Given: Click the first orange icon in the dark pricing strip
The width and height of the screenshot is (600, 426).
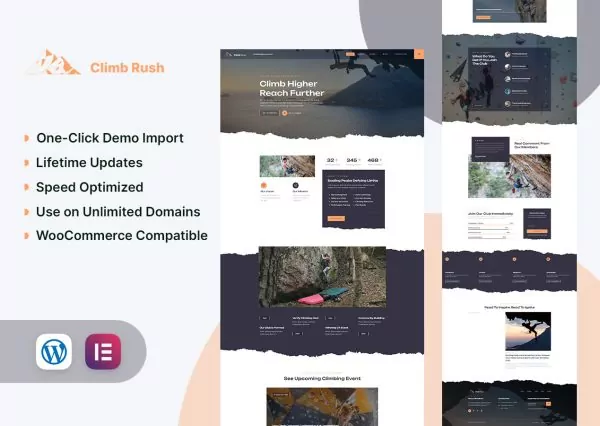Looking at the screenshot, I should tap(447, 259).
